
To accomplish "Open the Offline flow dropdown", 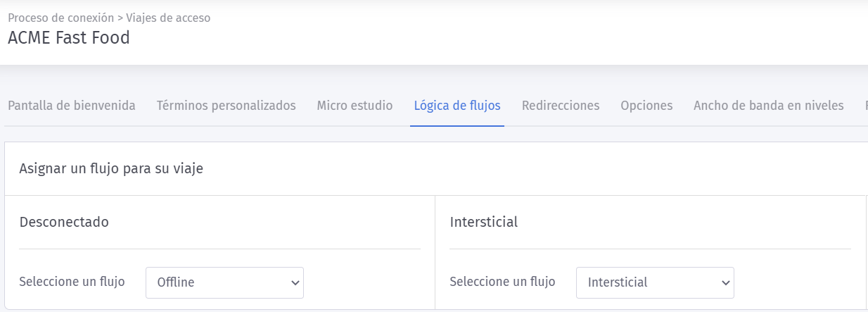I will click(224, 282).
